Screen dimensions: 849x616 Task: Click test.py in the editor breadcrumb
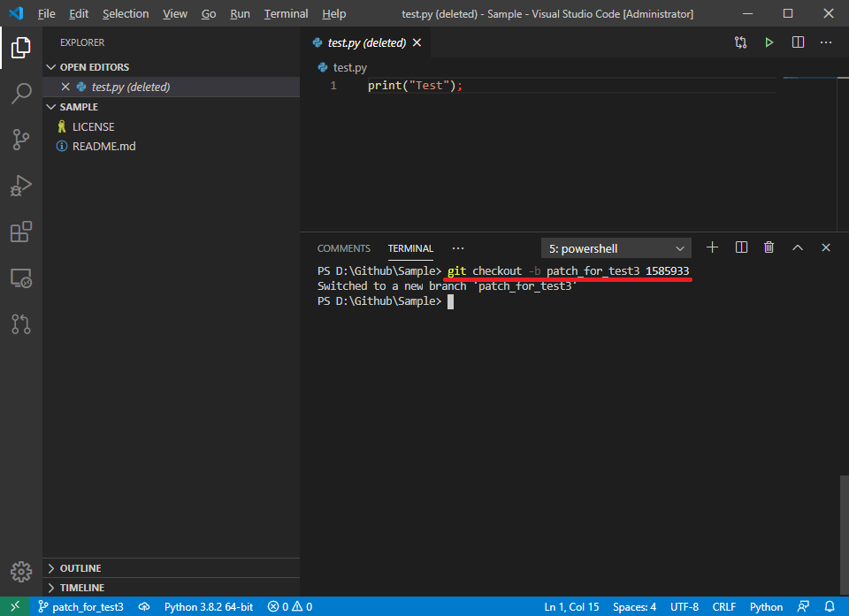tap(350, 67)
